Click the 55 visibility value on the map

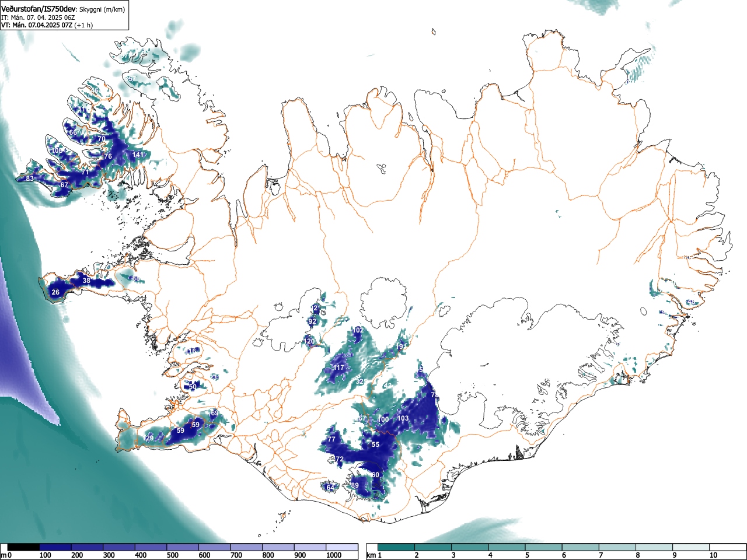tap(375, 444)
